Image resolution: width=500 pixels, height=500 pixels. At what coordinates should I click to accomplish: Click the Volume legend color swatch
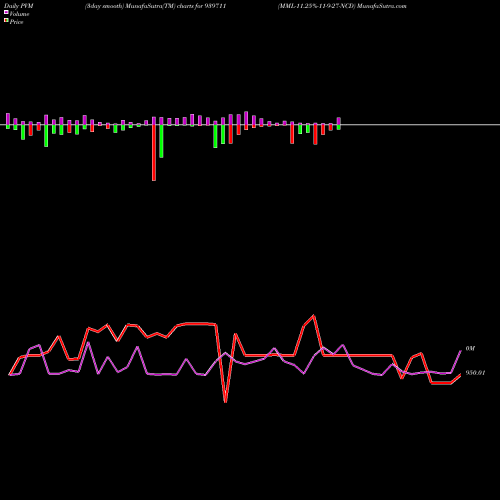pos(6,12)
